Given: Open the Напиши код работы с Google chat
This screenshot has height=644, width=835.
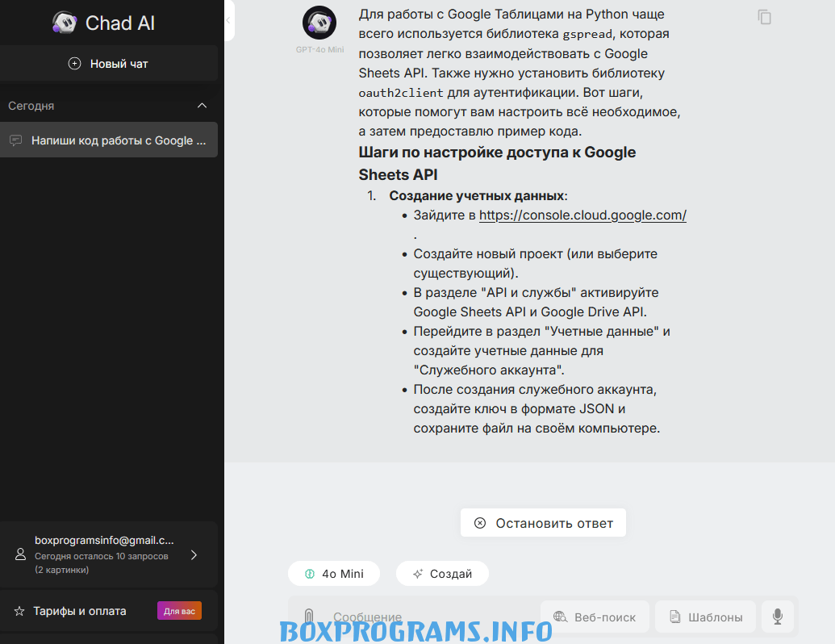Looking at the screenshot, I should tap(109, 140).
